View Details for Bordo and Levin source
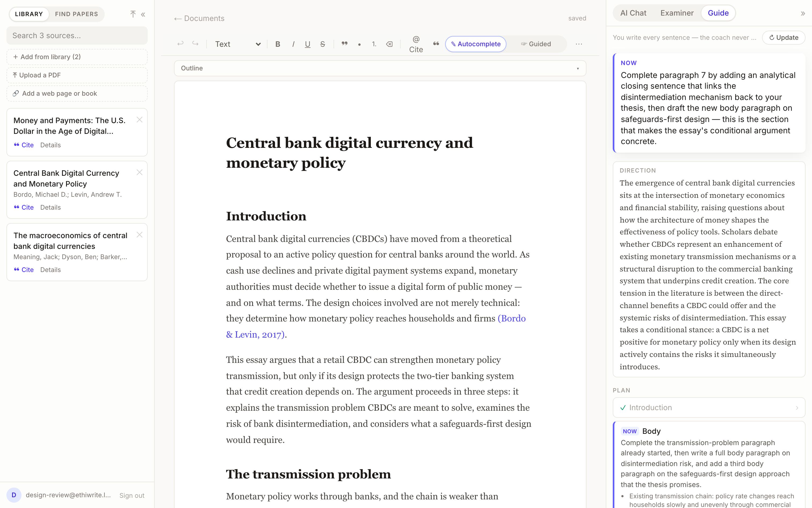The image size is (812, 508). pyautogui.click(x=50, y=207)
